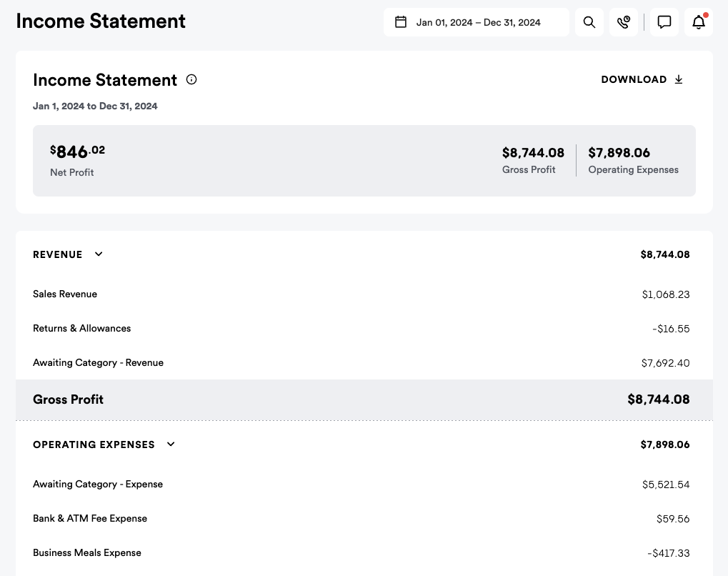The width and height of the screenshot is (728, 576).
Task: Select Awaiting Category - Revenue row
Action: pyautogui.click(x=99, y=363)
